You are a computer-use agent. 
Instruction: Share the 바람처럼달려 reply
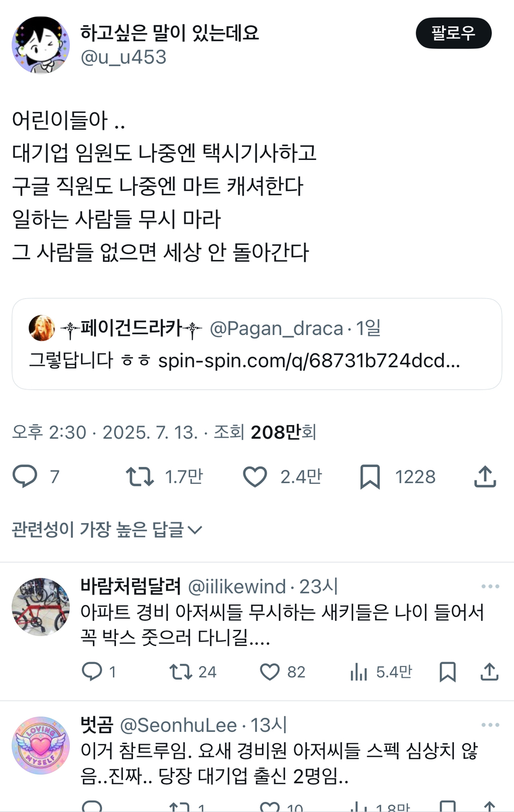tap(489, 672)
